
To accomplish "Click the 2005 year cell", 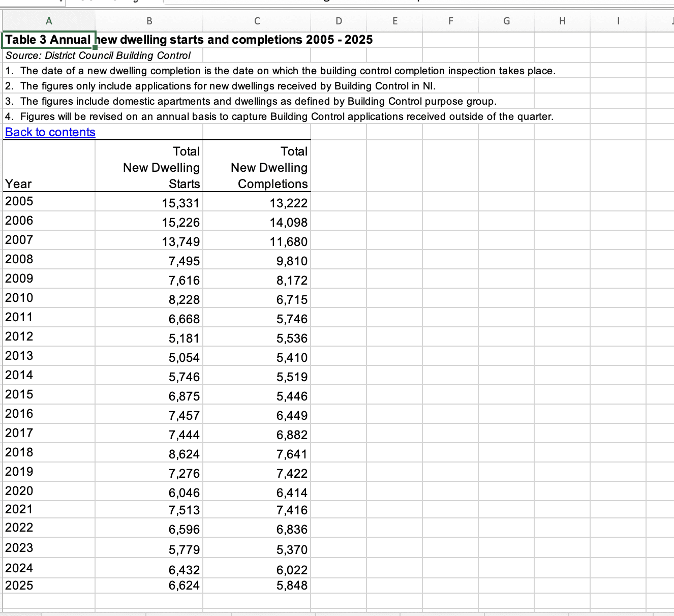I will [x=49, y=201].
